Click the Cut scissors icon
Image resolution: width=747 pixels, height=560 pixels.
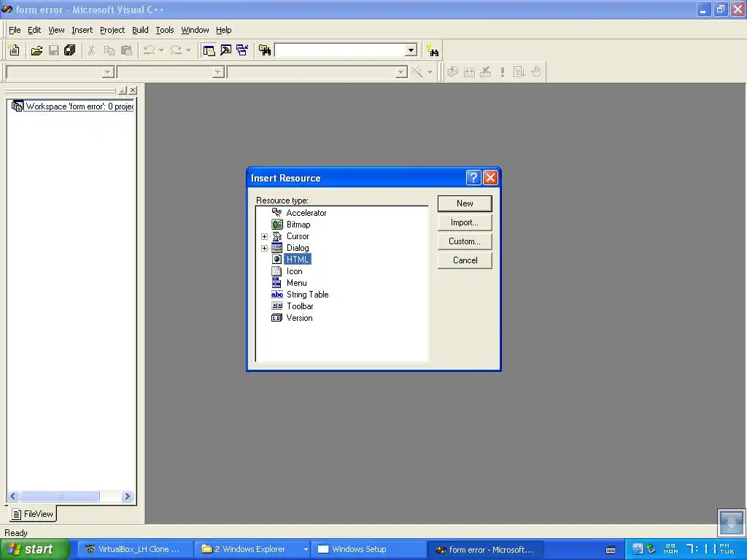[92, 50]
